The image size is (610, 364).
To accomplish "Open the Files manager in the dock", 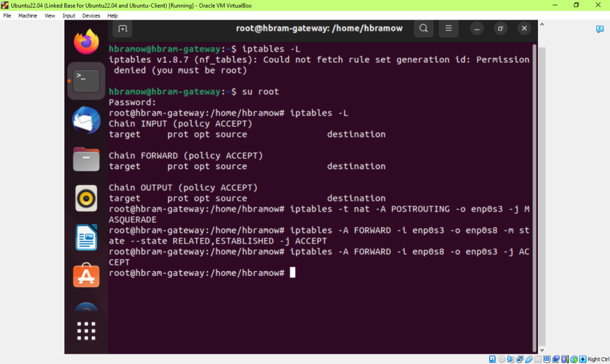I will pos(86,159).
